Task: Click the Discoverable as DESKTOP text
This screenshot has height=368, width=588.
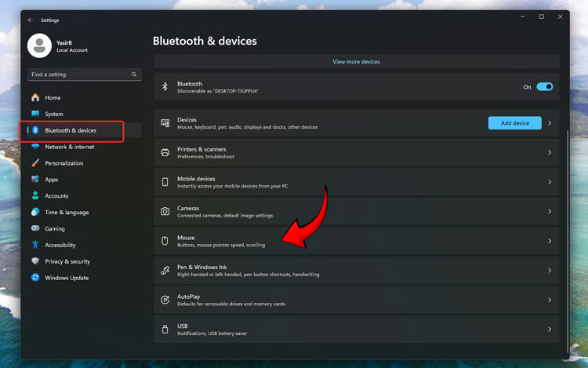Action: click(218, 91)
